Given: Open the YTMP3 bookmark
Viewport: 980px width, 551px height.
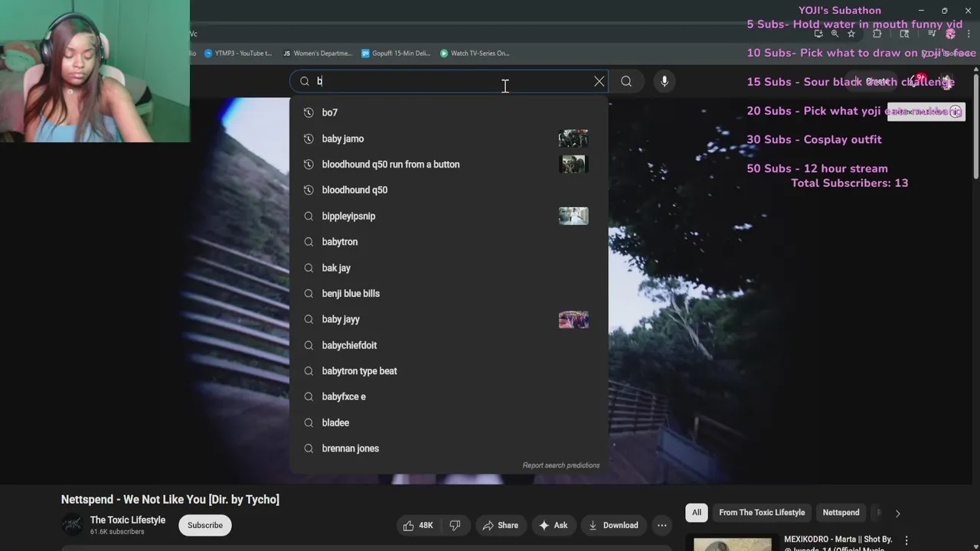Looking at the screenshot, I should pos(238,54).
